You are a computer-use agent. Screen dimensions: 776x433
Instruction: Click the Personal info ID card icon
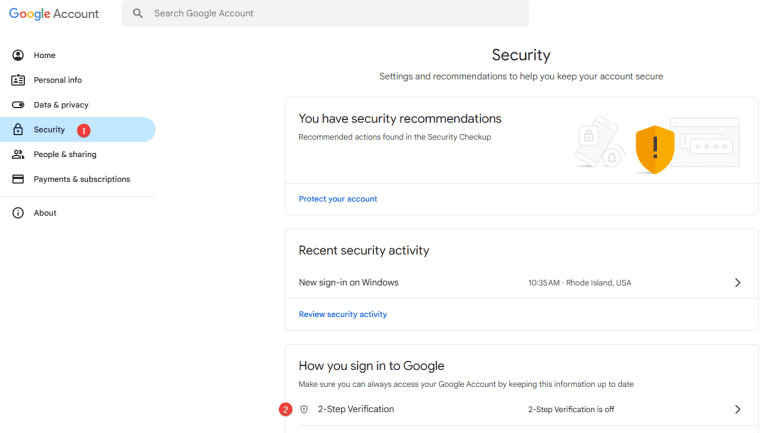click(x=18, y=80)
